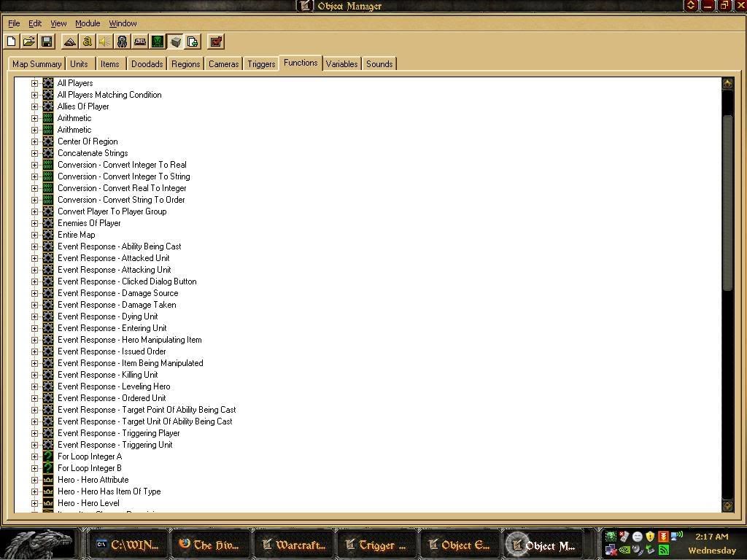Switch to the Sounds tab
The height and width of the screenshot is (560, 747).
379,64
